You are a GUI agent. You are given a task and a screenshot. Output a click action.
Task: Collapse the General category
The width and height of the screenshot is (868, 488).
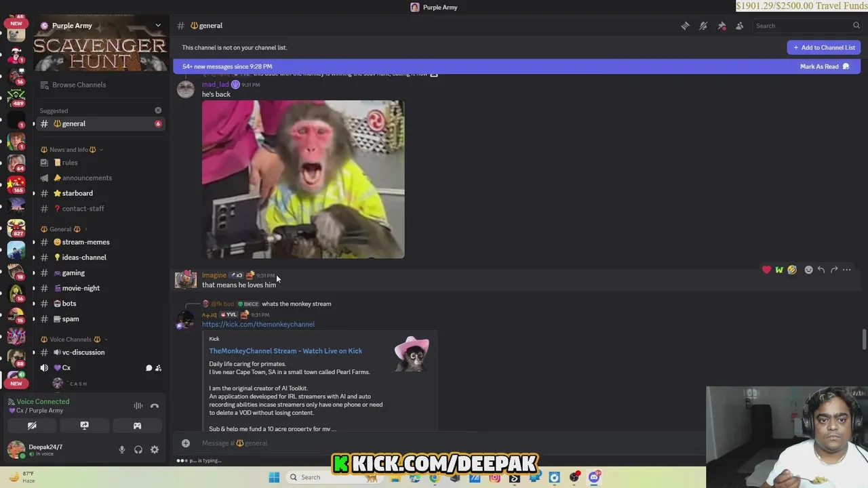pos(63,229)
